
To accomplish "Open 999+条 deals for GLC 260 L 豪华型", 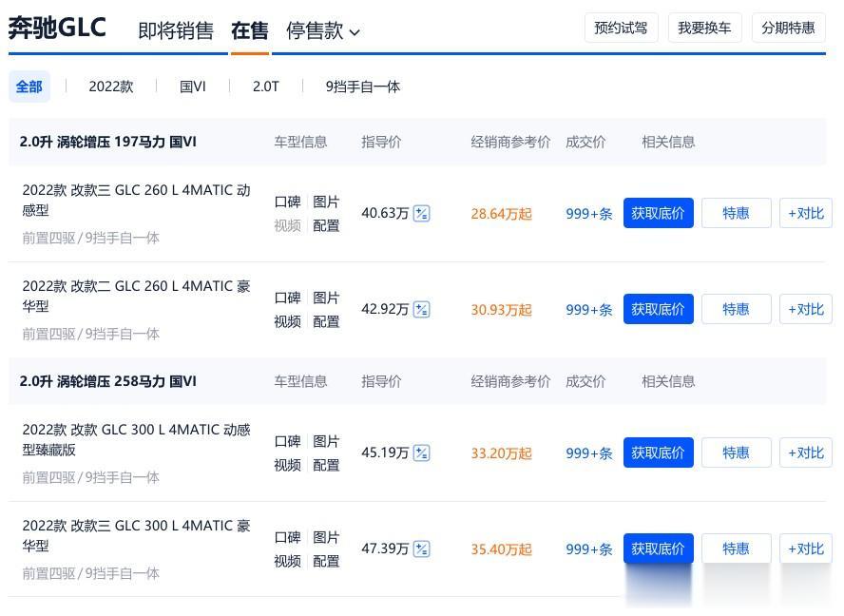I will pos(589,310).
